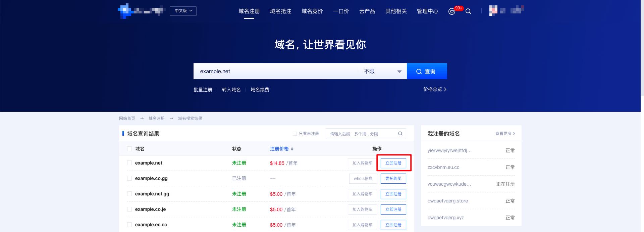This screenshot has height=232, width=644.
Task: Click the domain search input field
Action: pyautogui.click(x=275, y=72)
